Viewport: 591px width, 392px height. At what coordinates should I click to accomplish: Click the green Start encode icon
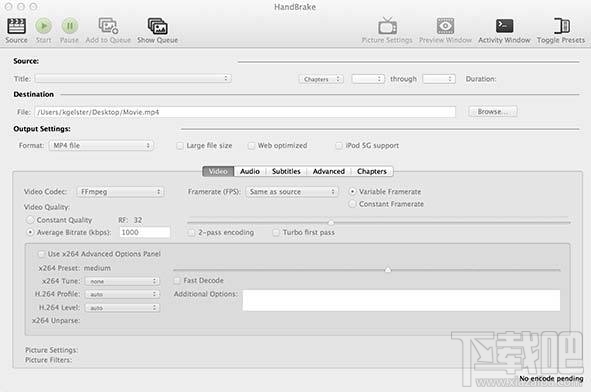[43, 26]
